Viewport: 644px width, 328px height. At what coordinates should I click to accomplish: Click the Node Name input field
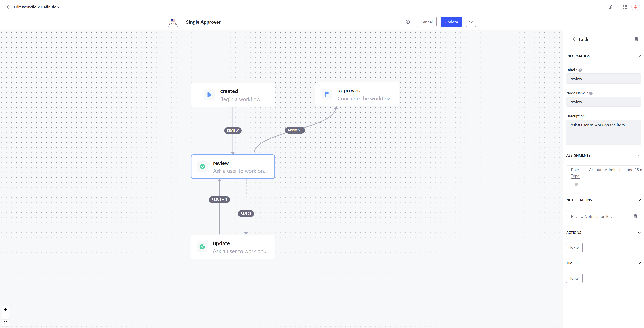point(604,102)
